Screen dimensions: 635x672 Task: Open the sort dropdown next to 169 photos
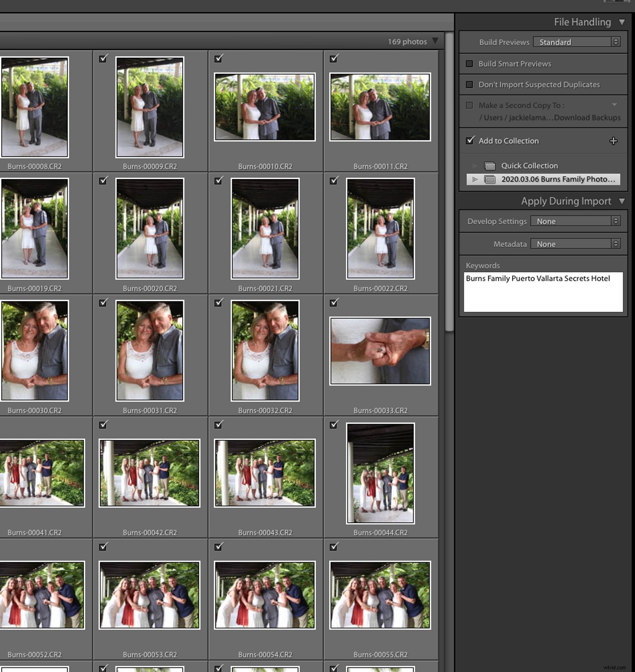(x=436, y=41)
